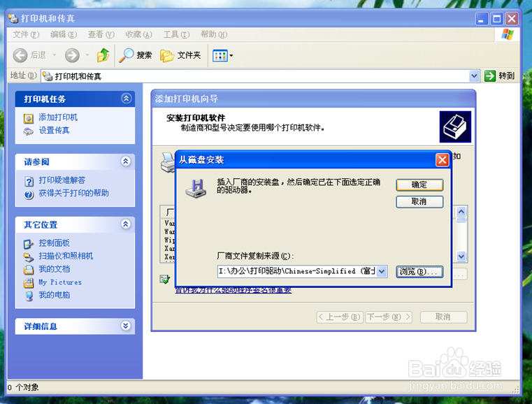The height and width of the screenshot is (404, 532).
Task: Click 取消 in 从磁盘安装 dialog
Action: [x=419, y=202]
